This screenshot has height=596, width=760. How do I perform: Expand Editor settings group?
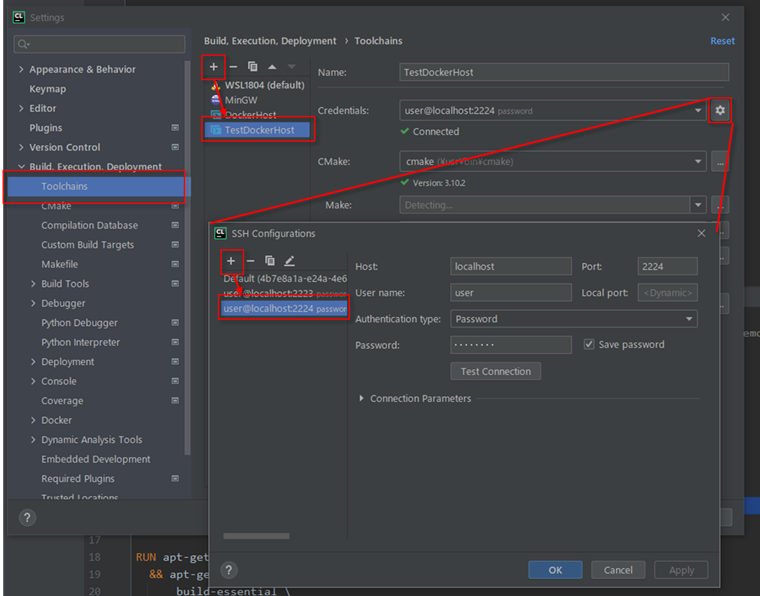click(x=21, y=108)
